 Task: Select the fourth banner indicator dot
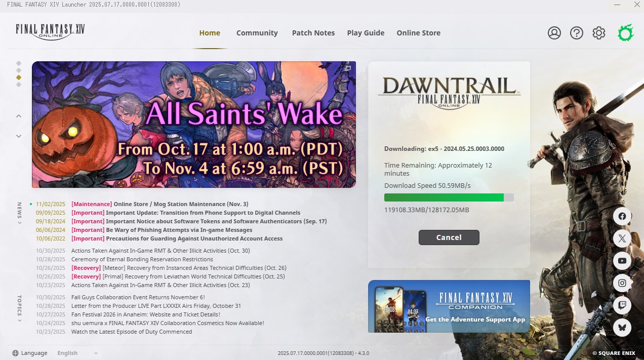click(x=19, y=85)
